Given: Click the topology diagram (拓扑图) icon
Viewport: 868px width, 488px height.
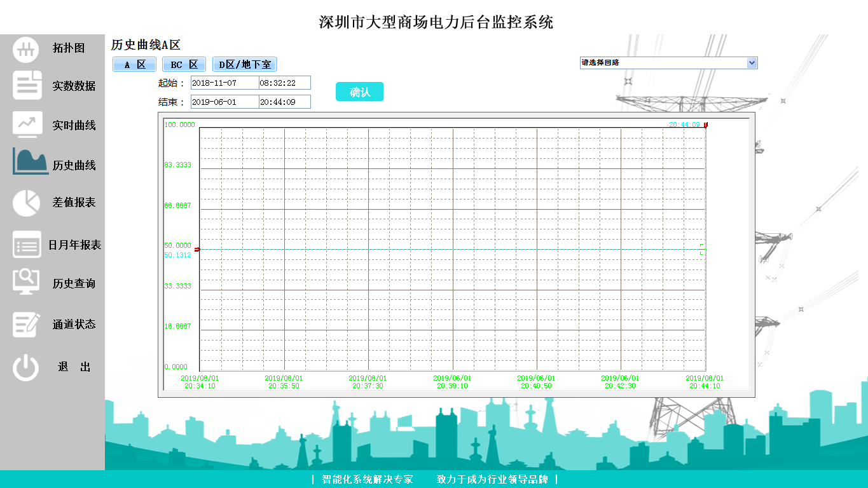Looking at the screenshot, I should 26,50.
